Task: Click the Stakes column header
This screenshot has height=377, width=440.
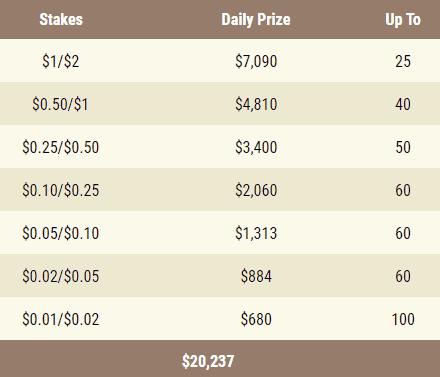Action: [61, 19]
